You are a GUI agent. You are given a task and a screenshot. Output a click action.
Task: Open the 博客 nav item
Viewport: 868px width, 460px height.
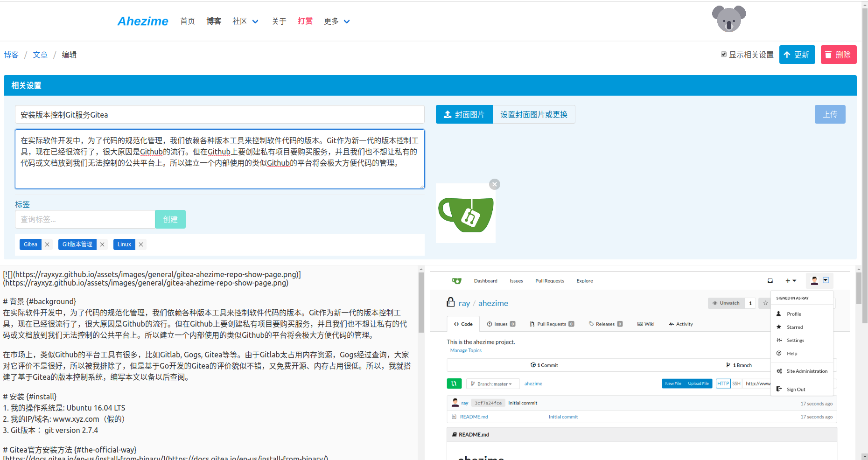(214, 21)
